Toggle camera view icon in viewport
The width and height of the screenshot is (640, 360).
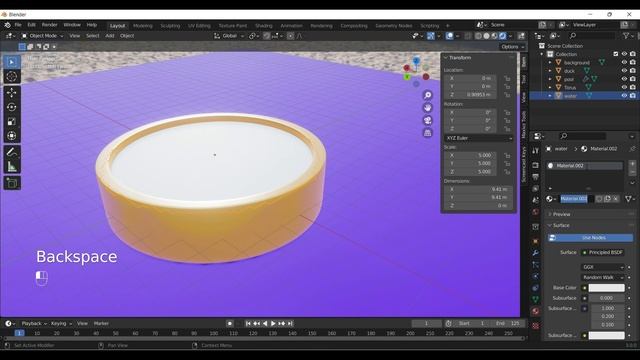coord(427,120)
